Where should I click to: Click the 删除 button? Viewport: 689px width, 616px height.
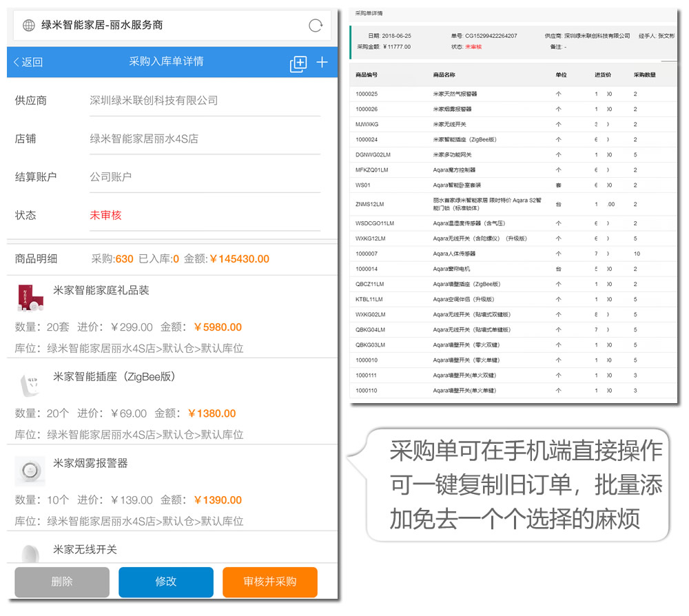pyautogui.click(x=62, y=582)
